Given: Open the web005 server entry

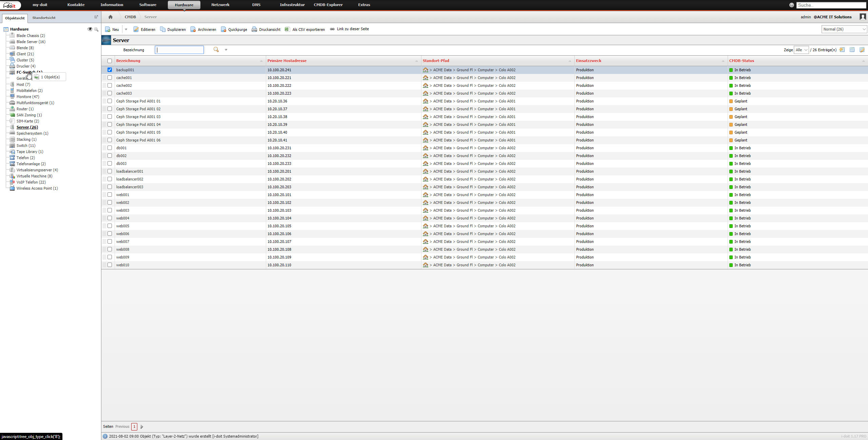Looking at the screenshot, I should click(x=123, y=226).
